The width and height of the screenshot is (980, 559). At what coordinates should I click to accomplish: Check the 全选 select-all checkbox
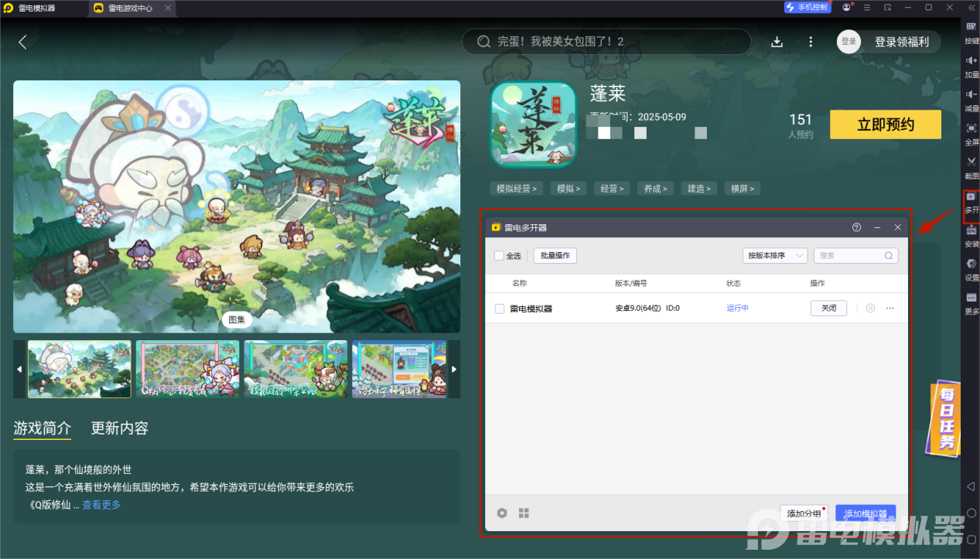click(497, 255)
